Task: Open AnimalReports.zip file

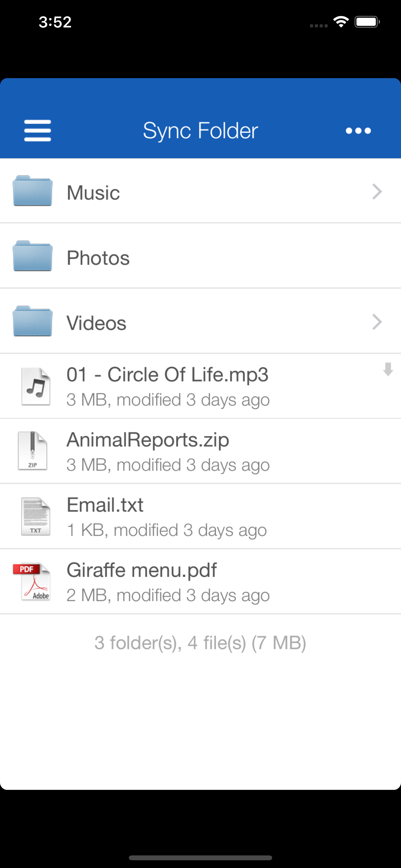Action: point(148,440)
